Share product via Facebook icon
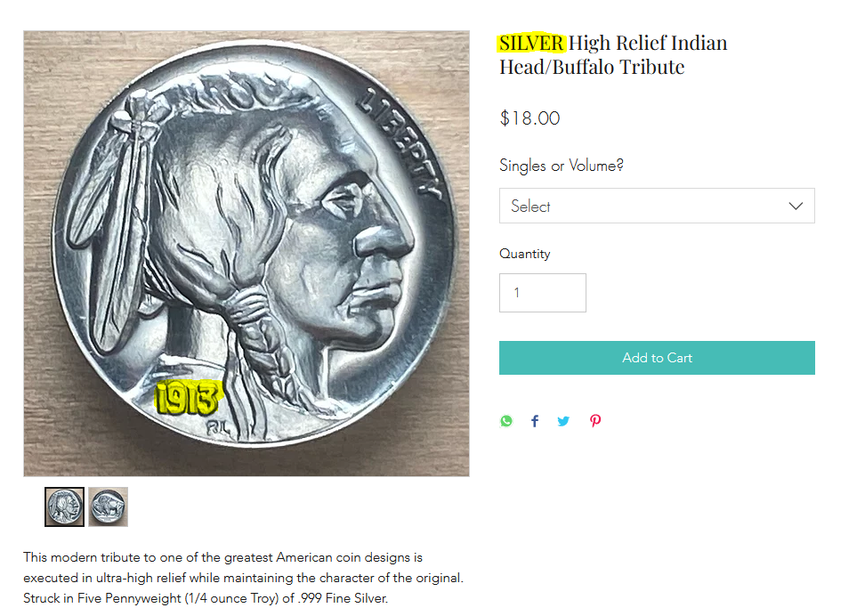The image size is (865, 616). [x=535, y=421]
